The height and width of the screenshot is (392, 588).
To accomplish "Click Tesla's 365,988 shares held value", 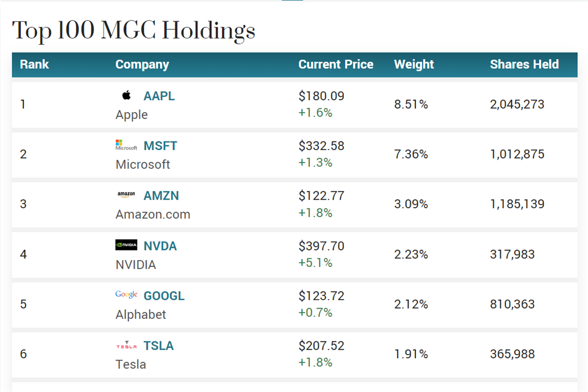I will [512, 354].
